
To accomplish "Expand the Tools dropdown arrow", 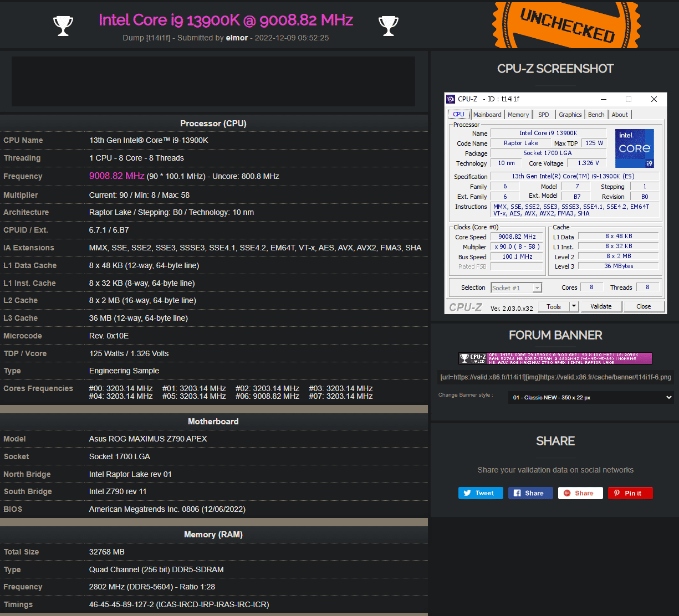I will [574, 306].
